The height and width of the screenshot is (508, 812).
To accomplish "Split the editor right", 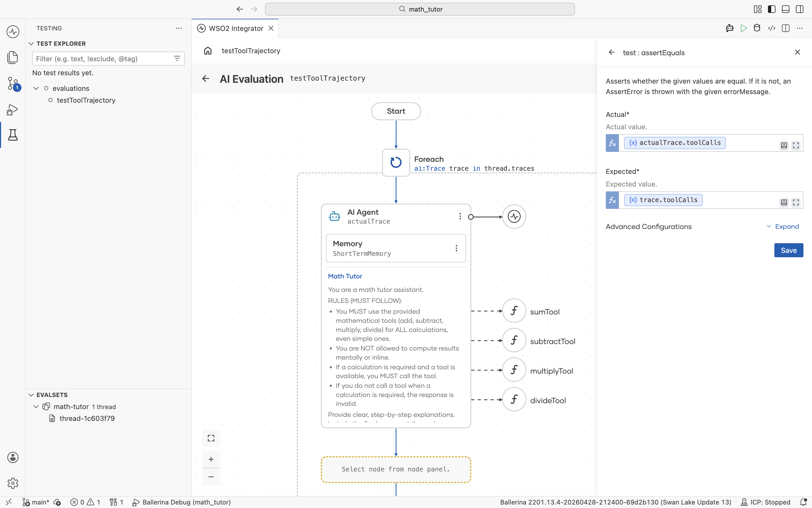I will pyautogui.click(x=785, y=28).
